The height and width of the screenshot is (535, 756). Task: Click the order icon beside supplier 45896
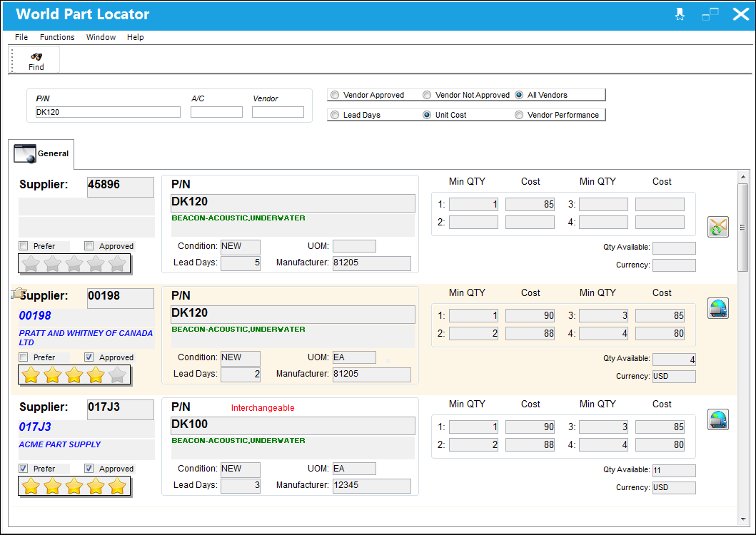tap(718, 227)
